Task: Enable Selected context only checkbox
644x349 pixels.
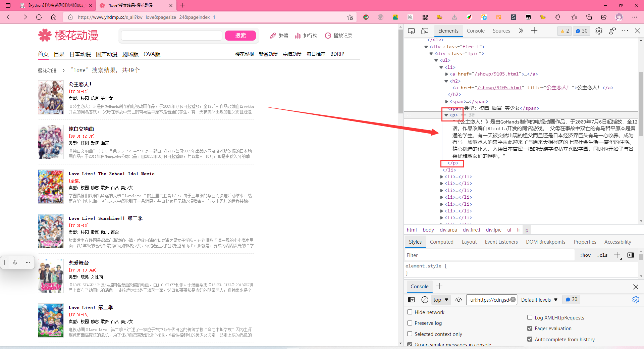Action: tap(410, 334)
